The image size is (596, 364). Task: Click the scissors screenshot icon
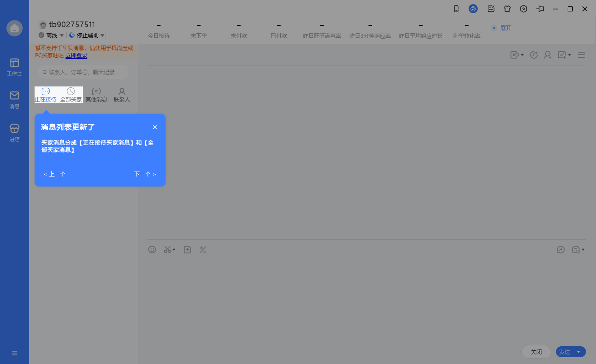167,249
